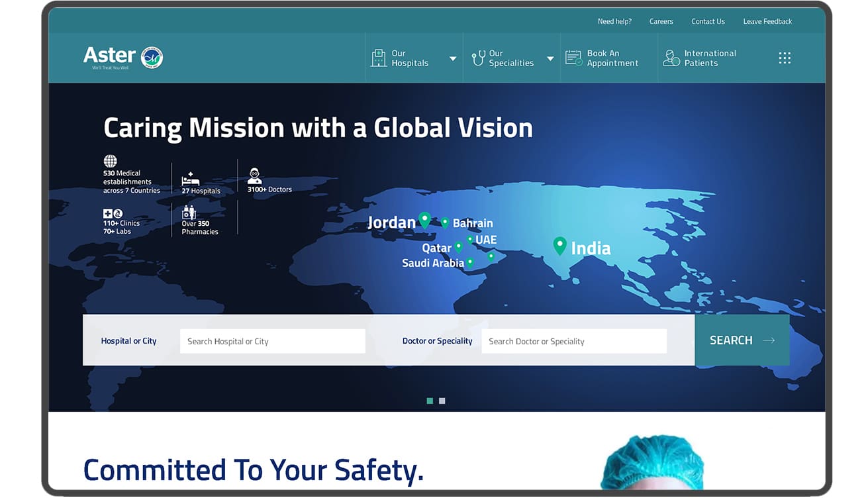Click the Hospital or City label

[129, 341]
